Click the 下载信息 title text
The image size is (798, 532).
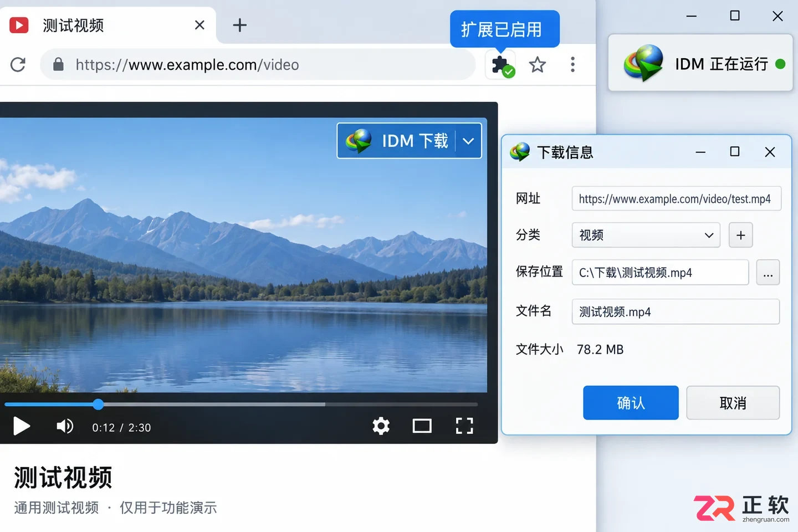click(x=565, y=152)
